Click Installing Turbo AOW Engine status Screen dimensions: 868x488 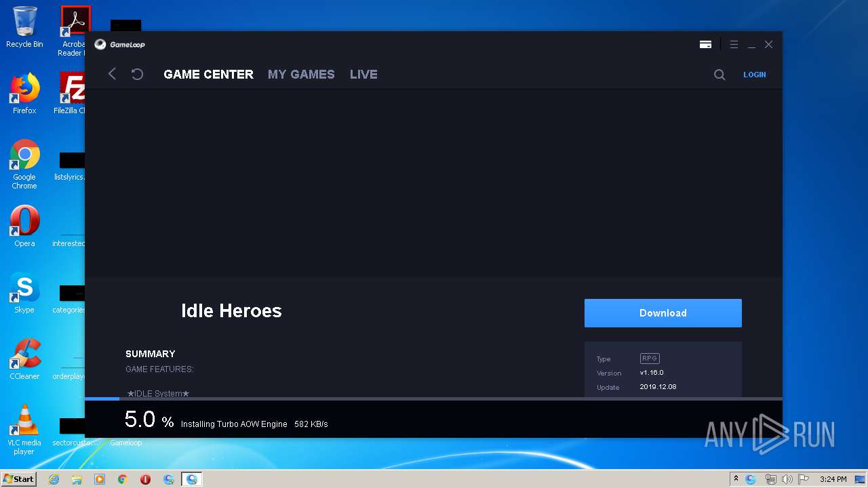coord(234,424)
